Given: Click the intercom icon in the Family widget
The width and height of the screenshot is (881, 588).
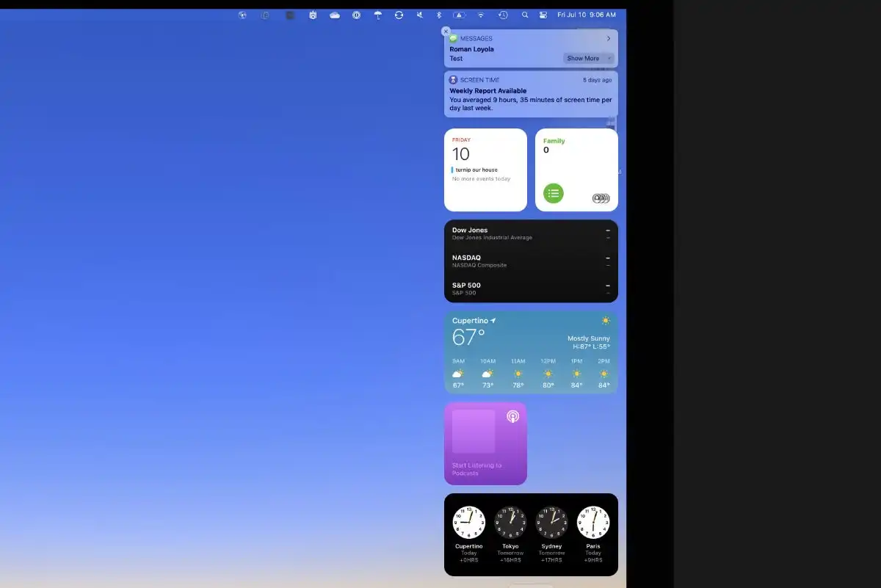Looking at the screenshot, I should point(601,198).
